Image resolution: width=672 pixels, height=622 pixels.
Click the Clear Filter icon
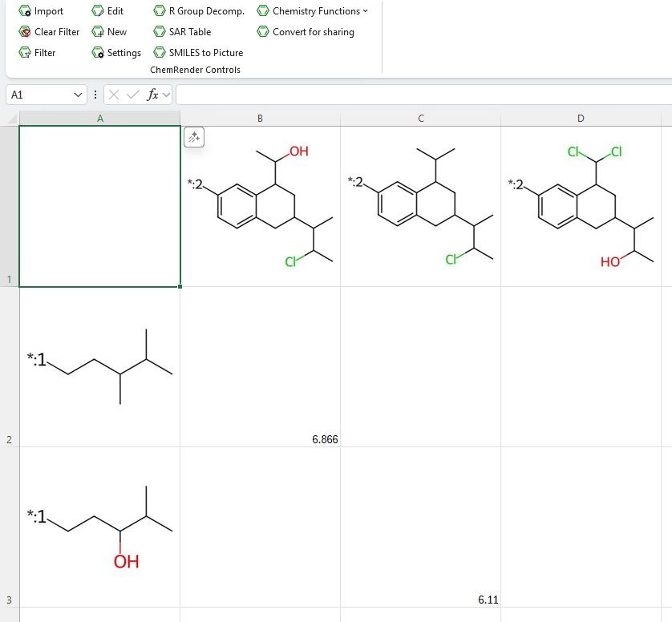point(25,32)
